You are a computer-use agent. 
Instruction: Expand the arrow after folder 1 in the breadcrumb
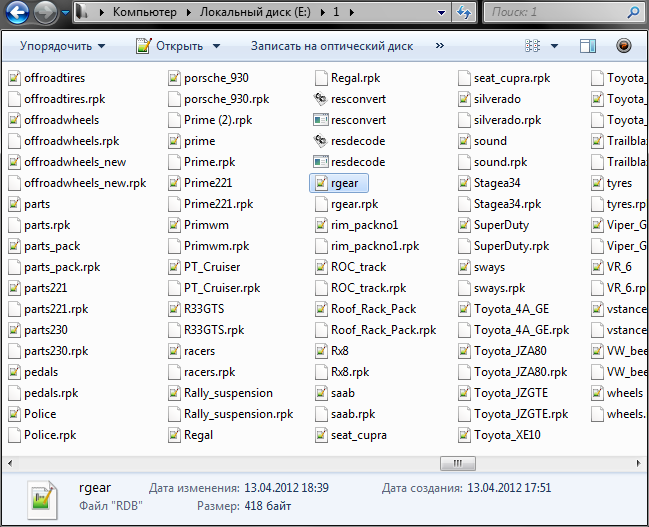[x=351, y=12]
